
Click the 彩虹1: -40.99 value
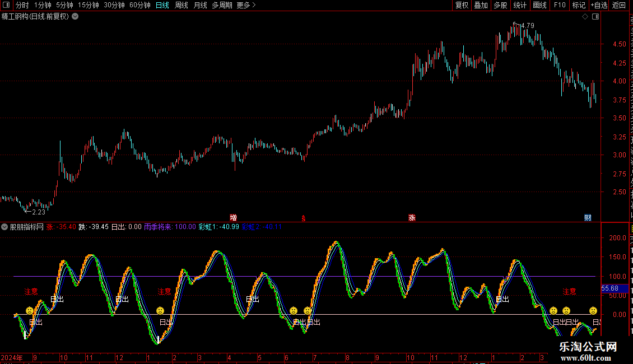pyautogui.click(x=219, y=227)
